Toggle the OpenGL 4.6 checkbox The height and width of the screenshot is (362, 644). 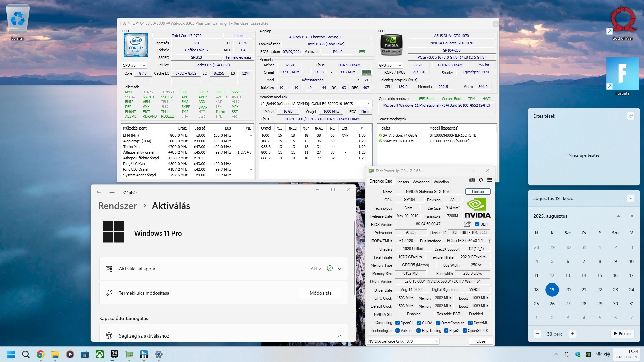465,331
